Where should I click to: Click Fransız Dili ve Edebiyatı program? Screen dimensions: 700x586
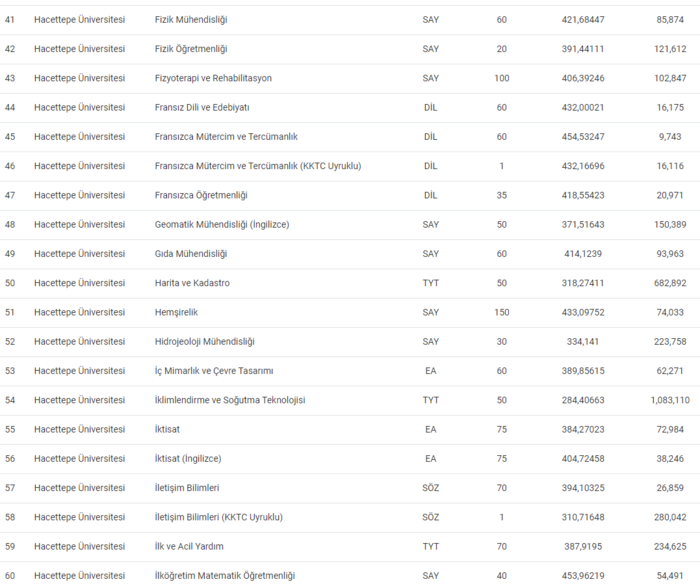click(202, 107)
